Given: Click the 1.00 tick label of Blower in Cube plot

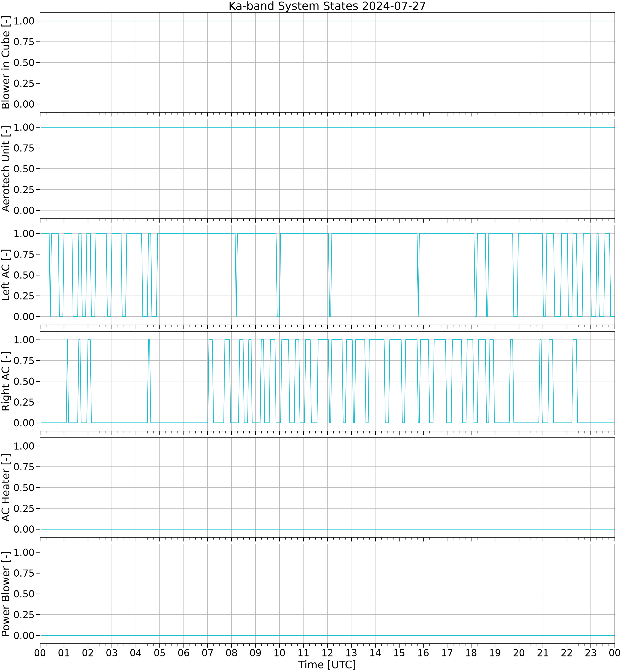Looking at the screenshot, I should pos(24,21).
